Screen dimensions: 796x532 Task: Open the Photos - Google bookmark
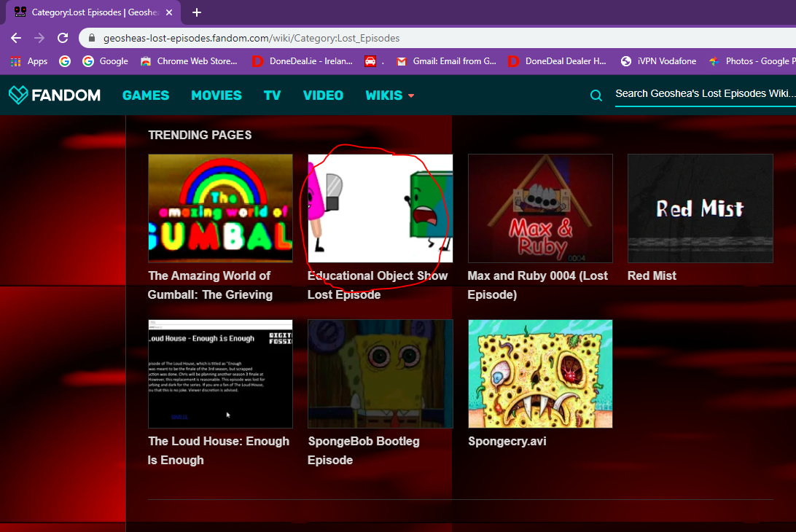point(752,61)
